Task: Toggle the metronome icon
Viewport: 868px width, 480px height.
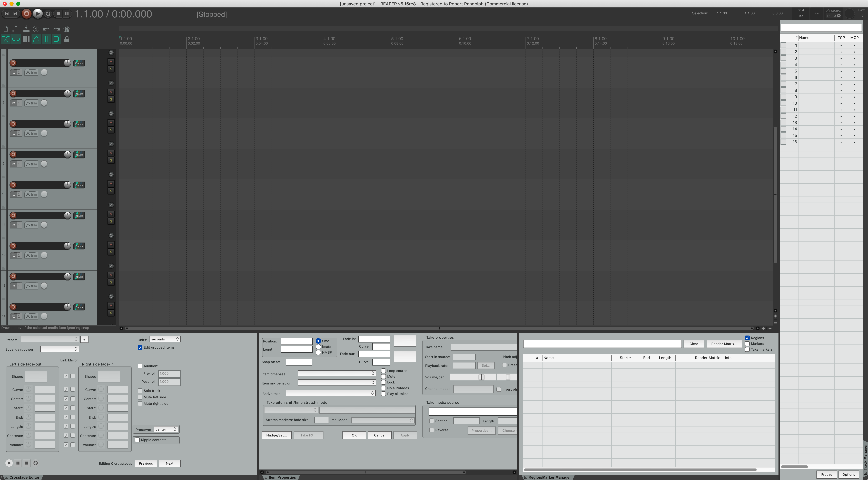Action: (x=67, y=29)
